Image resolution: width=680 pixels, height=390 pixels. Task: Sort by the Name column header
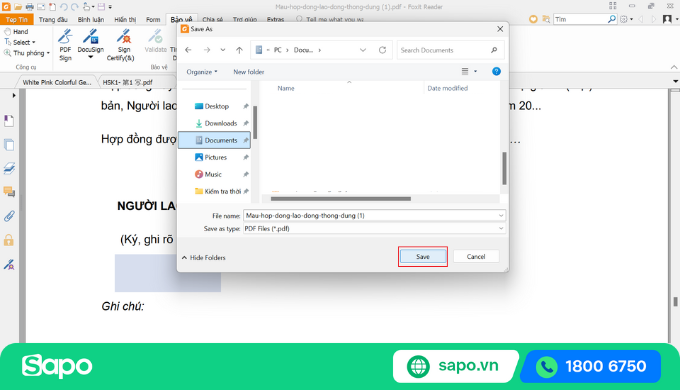click(286, 88)
